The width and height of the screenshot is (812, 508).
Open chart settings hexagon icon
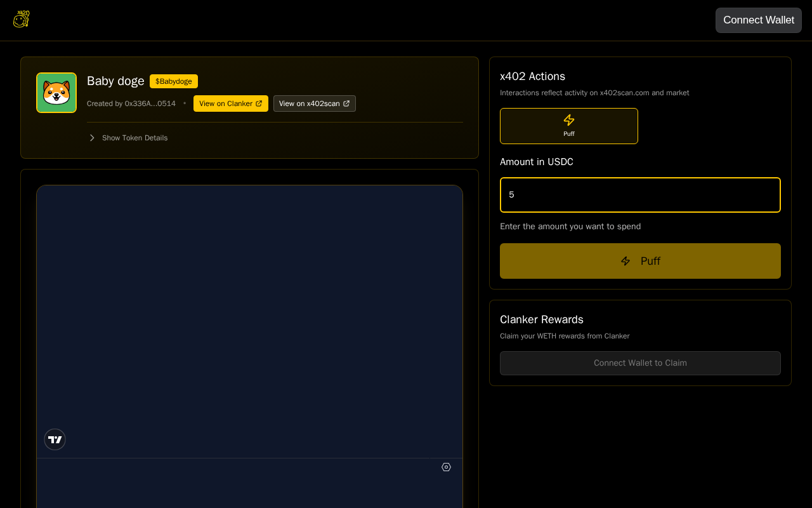pyautogui.click(x=446, y=467)
